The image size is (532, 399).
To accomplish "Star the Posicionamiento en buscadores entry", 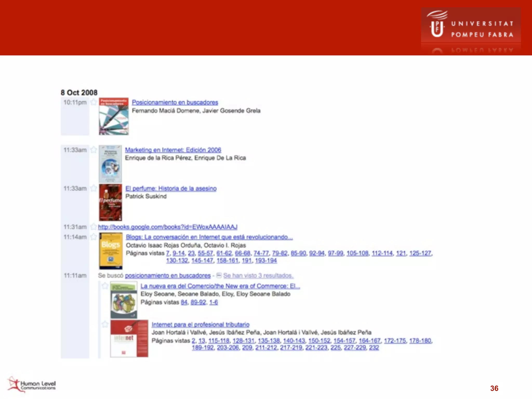I will (94, 102).
